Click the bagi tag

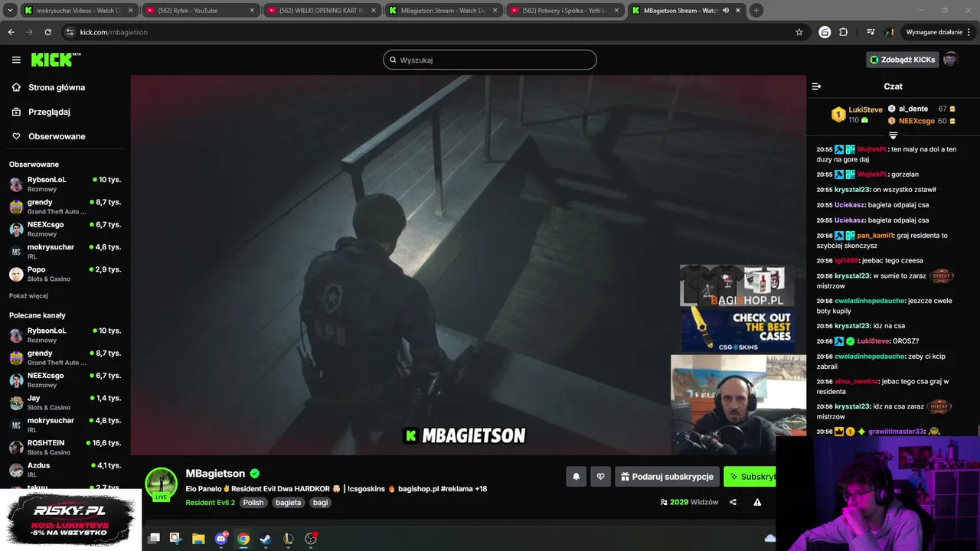pyautogui.click(x=321, y=503)
